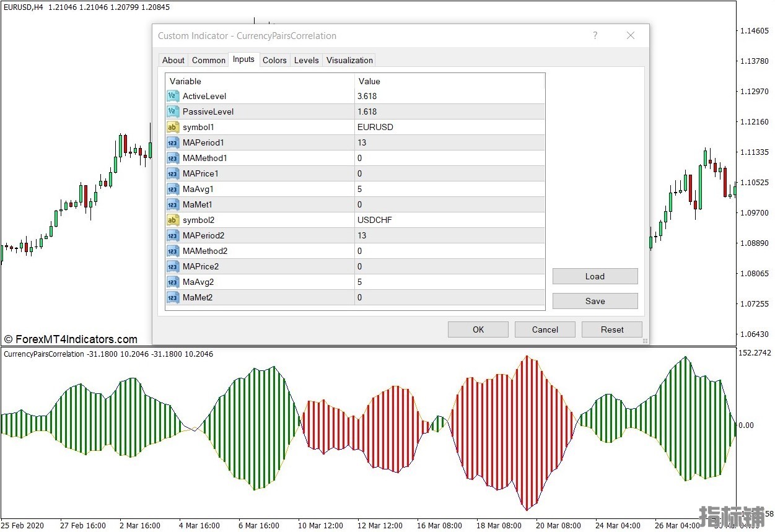775x532 pixels.
Task: Click the MaMet2 integer type icon
Action: [173, 297]
